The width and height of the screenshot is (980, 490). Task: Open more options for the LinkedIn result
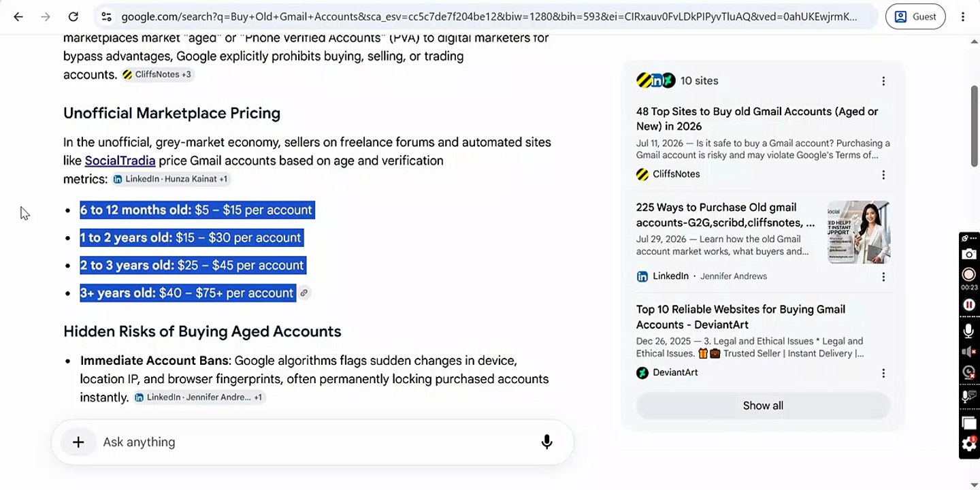point(883,277)
